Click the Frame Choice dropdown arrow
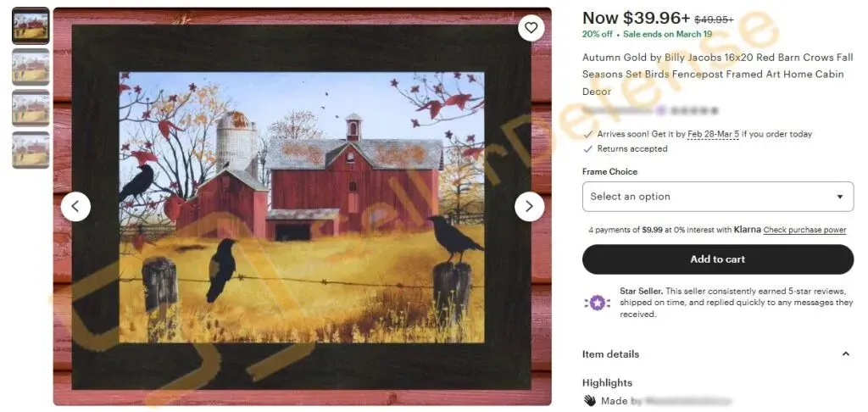The image size is (868, 412). 840,197
